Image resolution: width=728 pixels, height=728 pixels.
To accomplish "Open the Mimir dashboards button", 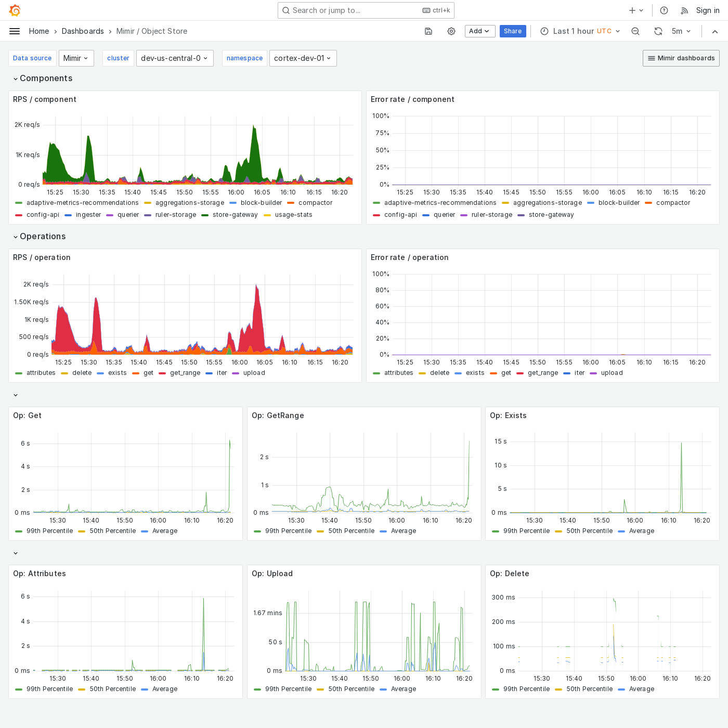I will point(681,58).
